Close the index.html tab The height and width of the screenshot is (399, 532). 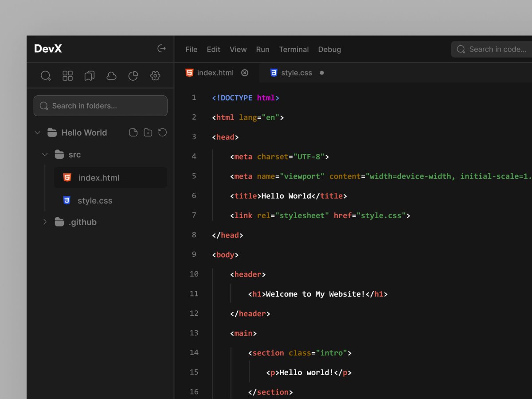pyautogui.click(x=245, y=73)
